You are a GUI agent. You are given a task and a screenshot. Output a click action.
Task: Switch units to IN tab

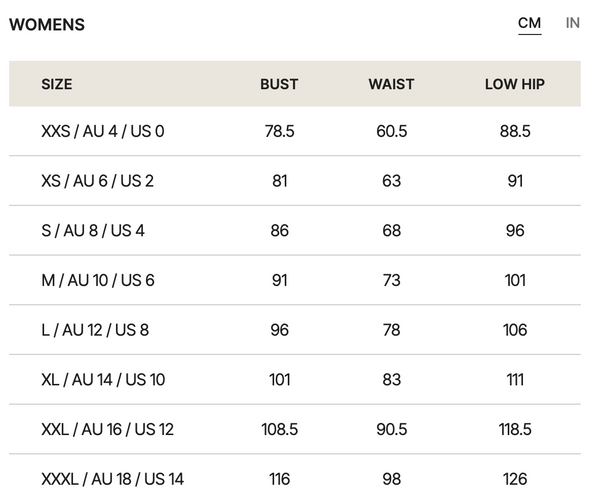[x=572, y=23]
